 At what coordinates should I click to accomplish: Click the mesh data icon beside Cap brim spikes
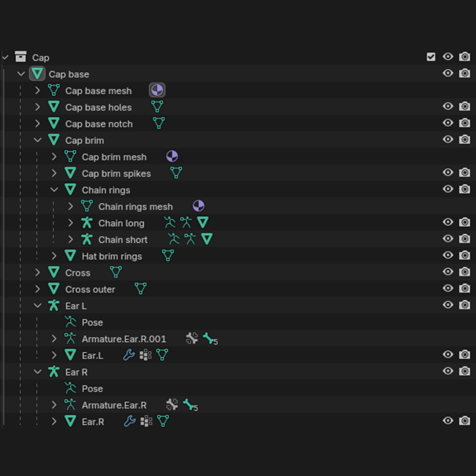tap(176, 173)
